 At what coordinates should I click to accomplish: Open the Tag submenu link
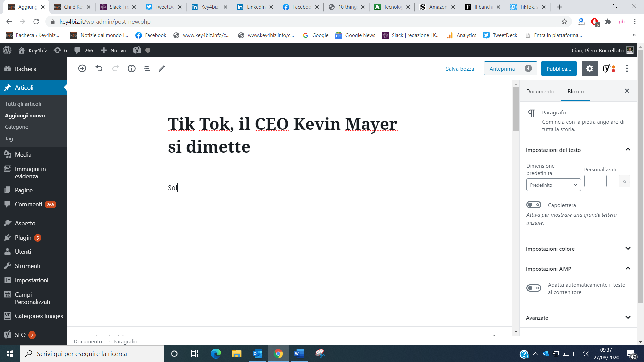point(9,138)
